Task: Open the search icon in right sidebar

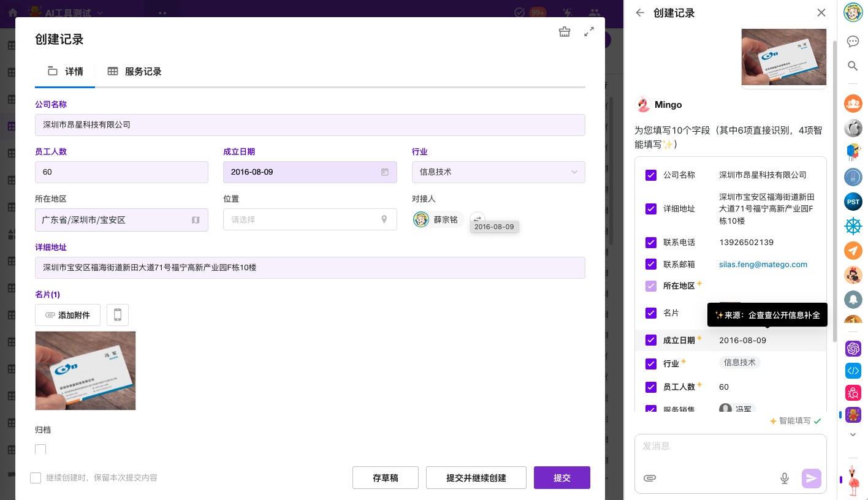Action: coord(853,66)
